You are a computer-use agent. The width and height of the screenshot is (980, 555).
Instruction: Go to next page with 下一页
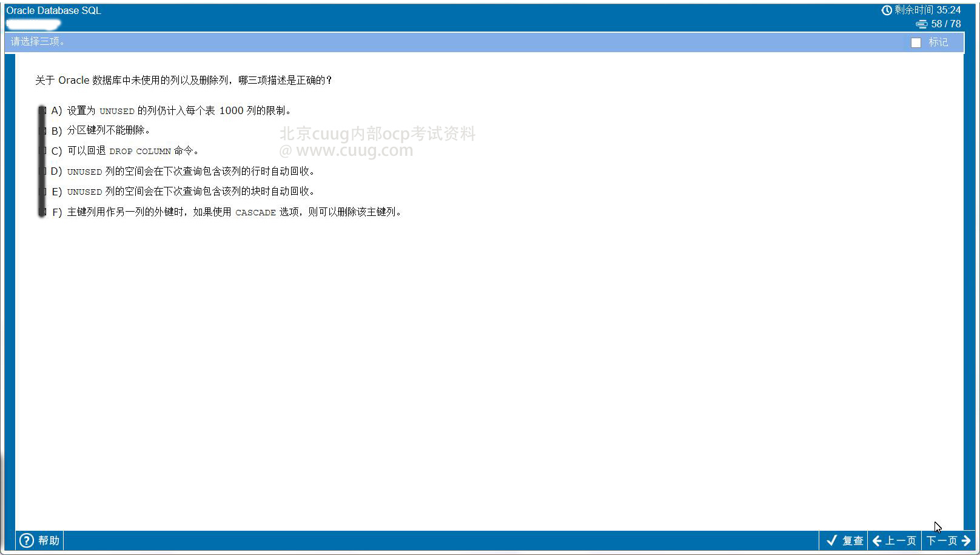pyautogui.click(x=948, y=540)
